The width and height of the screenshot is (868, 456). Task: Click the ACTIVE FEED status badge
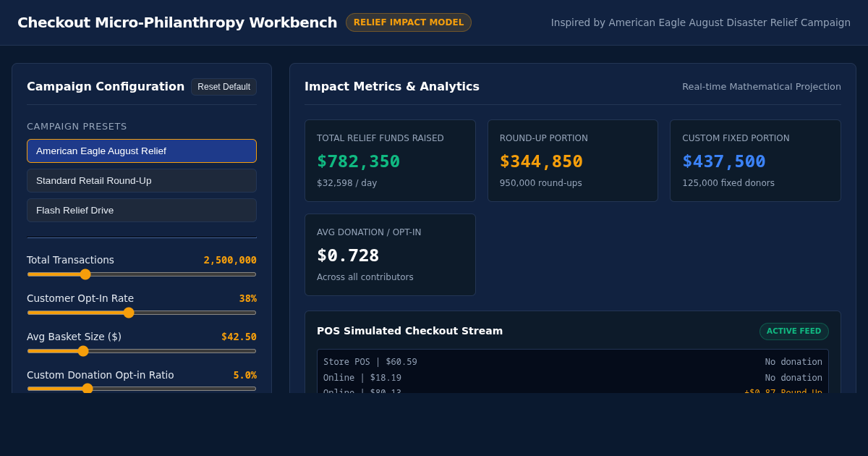click(793, 332)
